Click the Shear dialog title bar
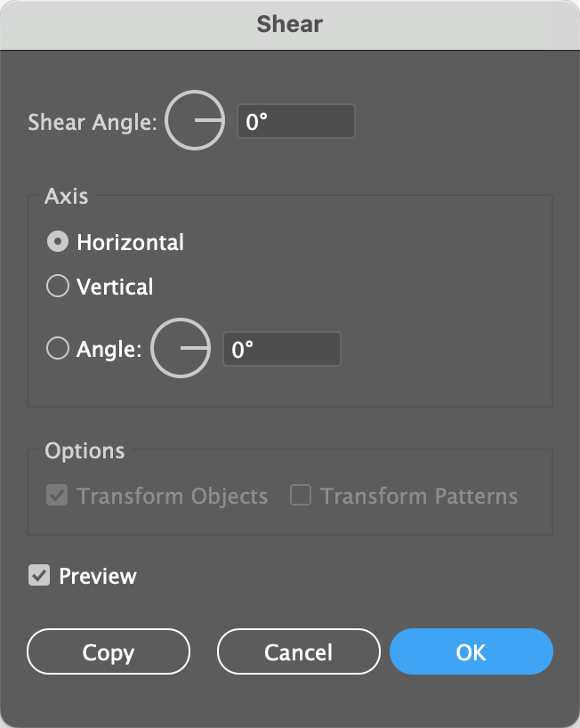Screen dimensions: 580x728 (x=290, y=24)
